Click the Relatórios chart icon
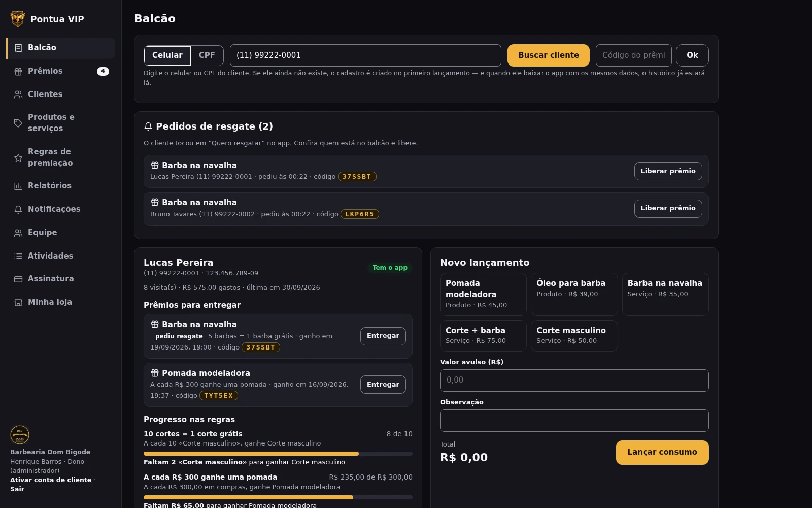 [18, 186]
